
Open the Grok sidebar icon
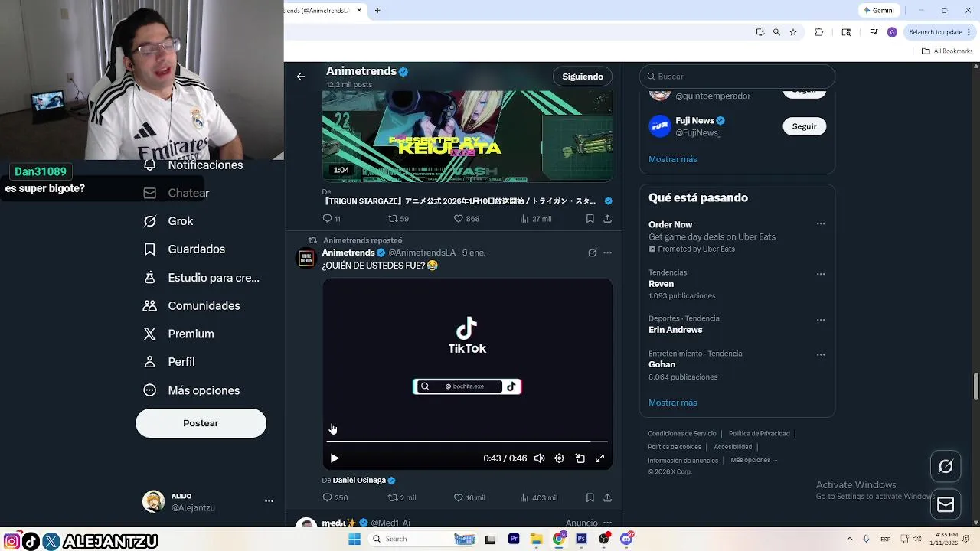pos(150,221)
